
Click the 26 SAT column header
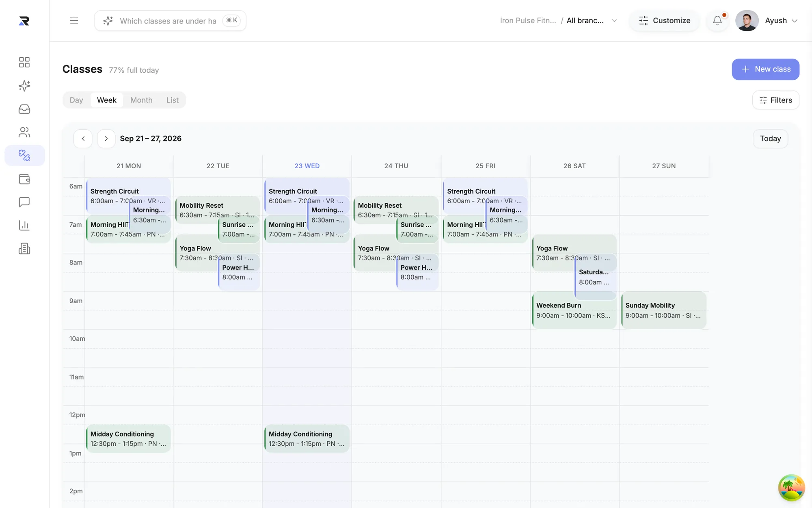pos(574,166)
